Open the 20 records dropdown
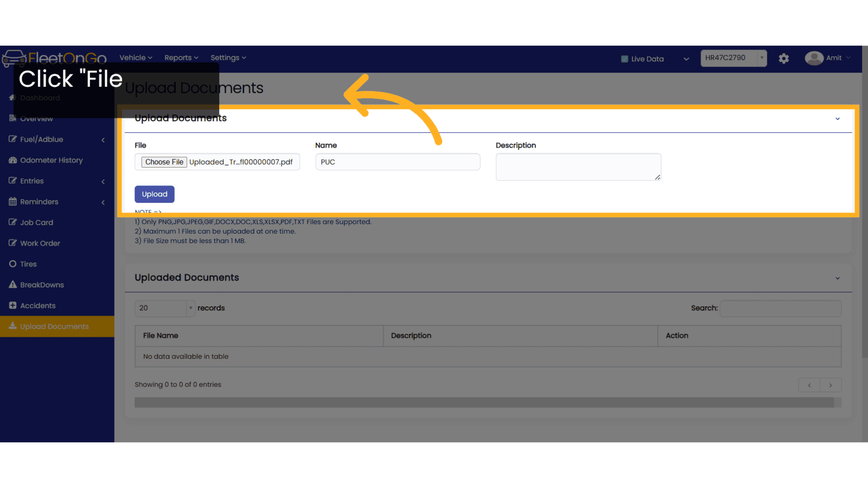 [165, 308]
